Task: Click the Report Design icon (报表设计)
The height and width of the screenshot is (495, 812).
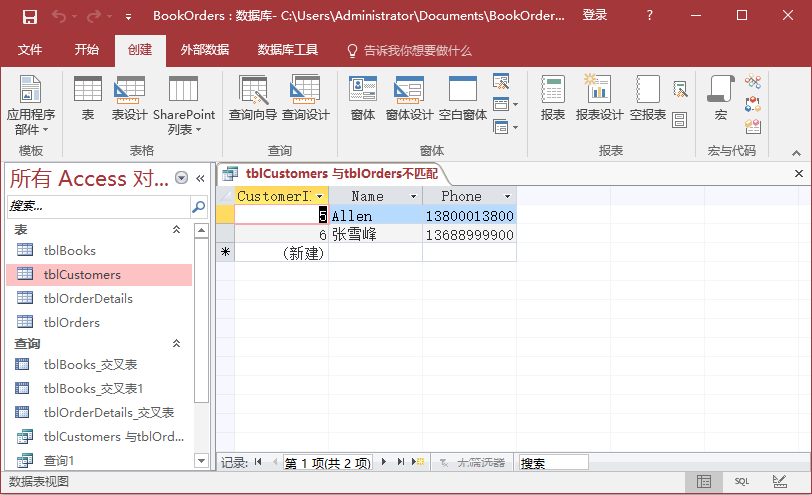Action: 599,100
